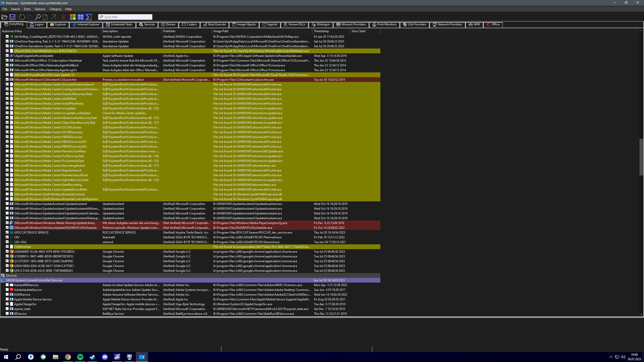Open the Winsock Providers tab
Viewport: 644px width, 362px height.
351,25
